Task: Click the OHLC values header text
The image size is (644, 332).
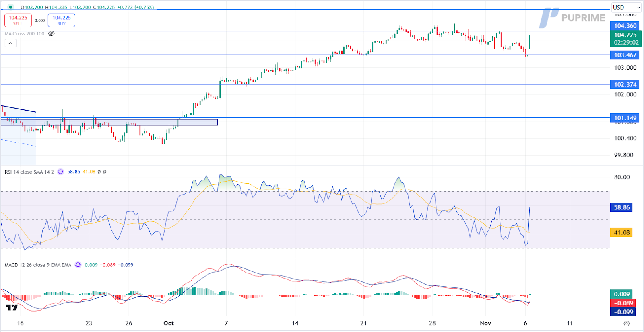Action: [x=87, y=7]
